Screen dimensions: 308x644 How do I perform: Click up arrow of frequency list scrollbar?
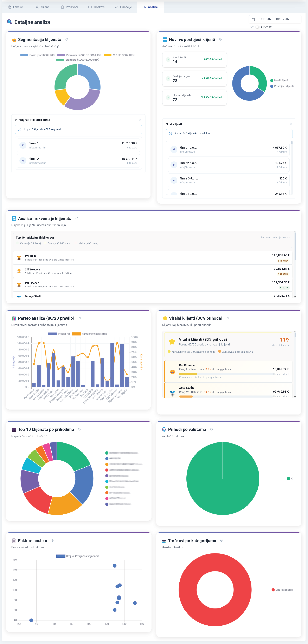(295, 232)
